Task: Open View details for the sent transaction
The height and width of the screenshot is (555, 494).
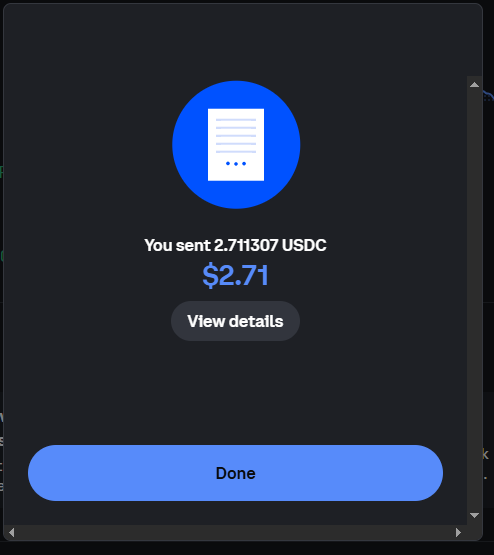Action: click(235, 321)
